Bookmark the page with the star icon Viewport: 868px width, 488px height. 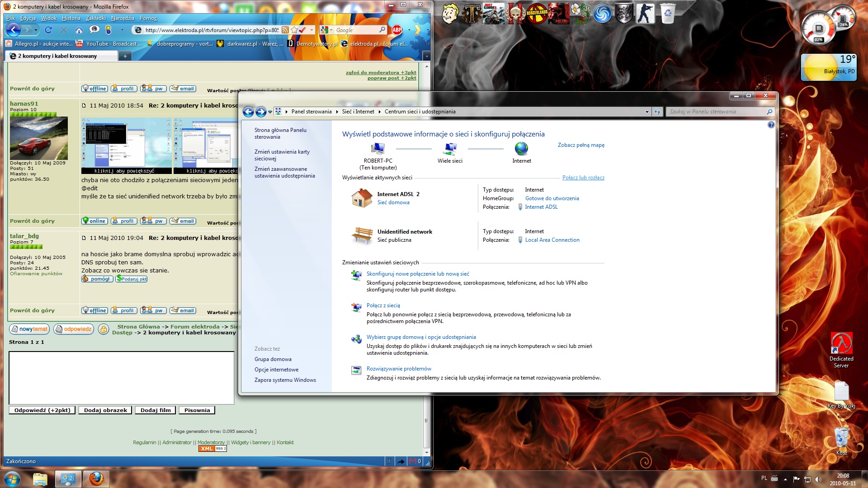[294, 30]
